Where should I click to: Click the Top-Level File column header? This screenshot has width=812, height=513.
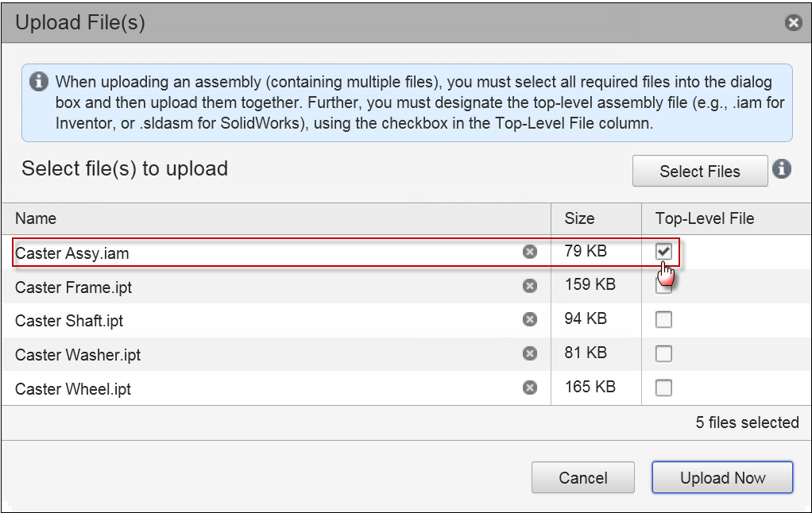[x=704, y=218]
